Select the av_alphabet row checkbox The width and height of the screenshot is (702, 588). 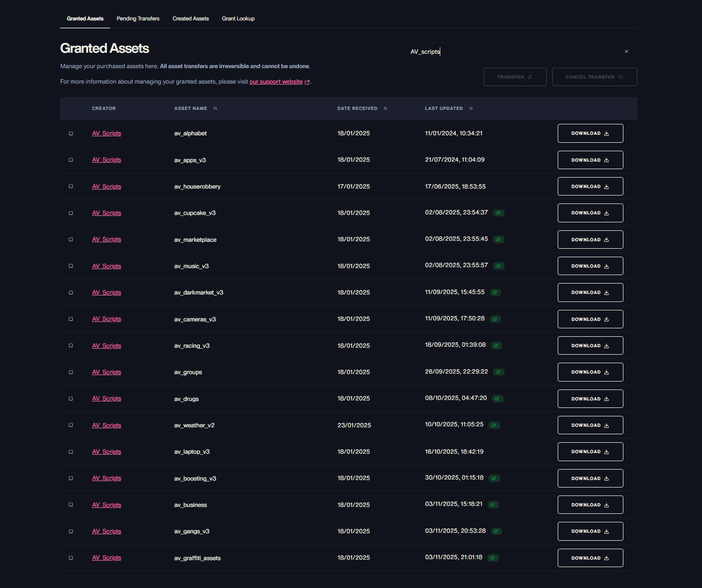pos(71,133)
